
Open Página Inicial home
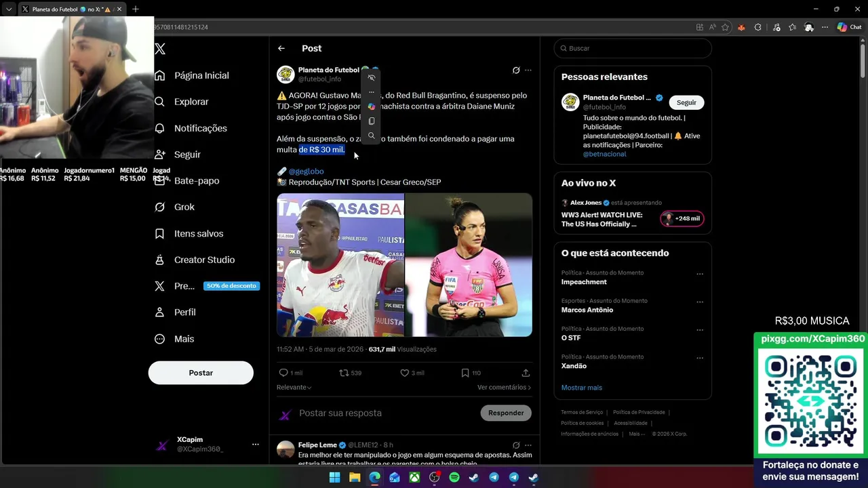[192, 75]
